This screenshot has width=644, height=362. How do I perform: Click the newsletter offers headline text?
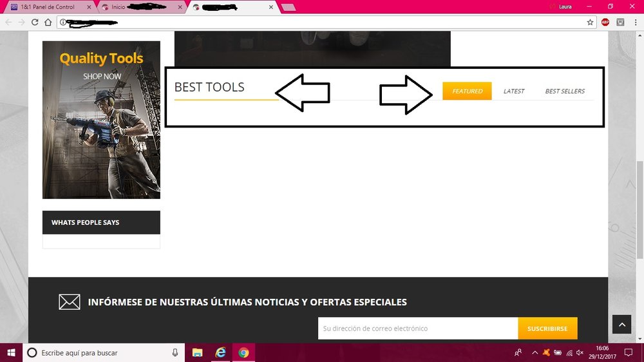247,302
